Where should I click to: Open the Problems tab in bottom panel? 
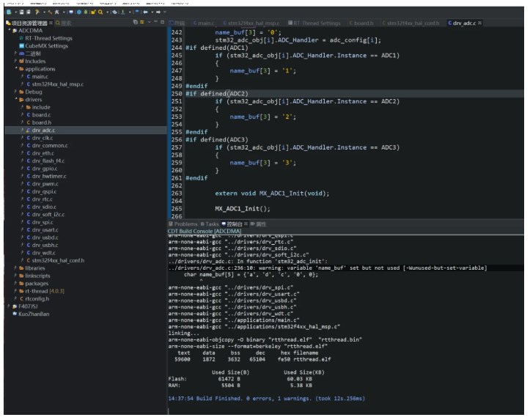(x=185, y=224)
